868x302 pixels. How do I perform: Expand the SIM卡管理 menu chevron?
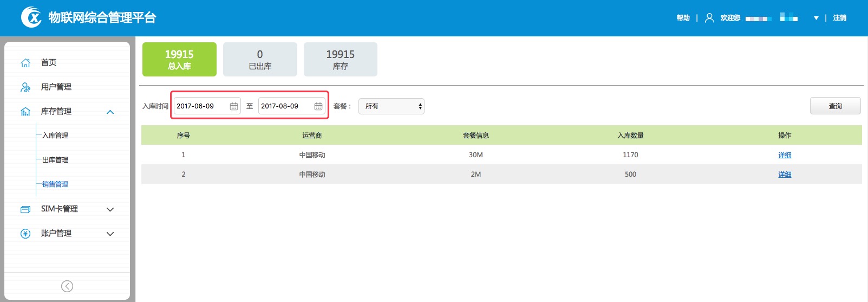pos(110,209)
